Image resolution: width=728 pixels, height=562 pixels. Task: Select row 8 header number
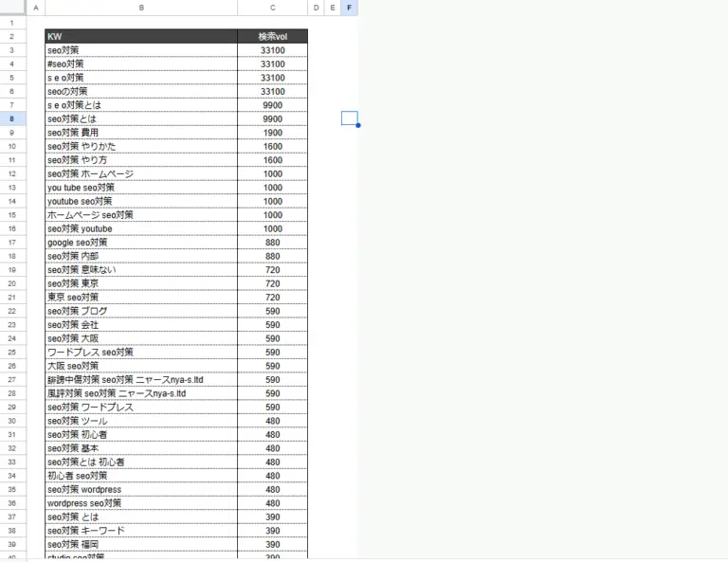coord(11,118)
